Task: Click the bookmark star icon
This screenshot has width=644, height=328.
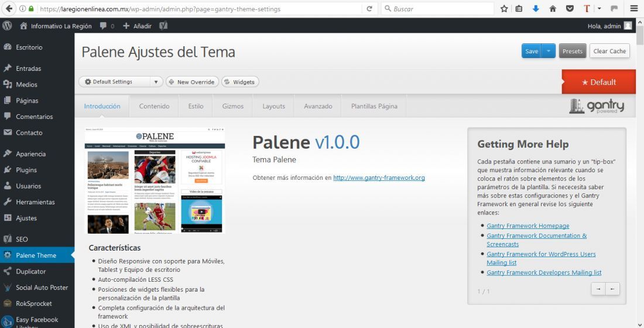Action: point(504,9)
